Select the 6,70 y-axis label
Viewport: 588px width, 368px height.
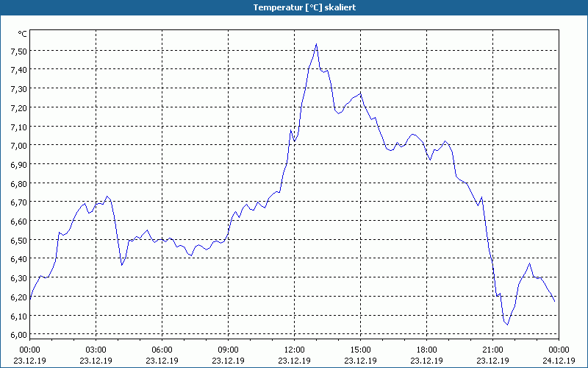tap(19, 202)
